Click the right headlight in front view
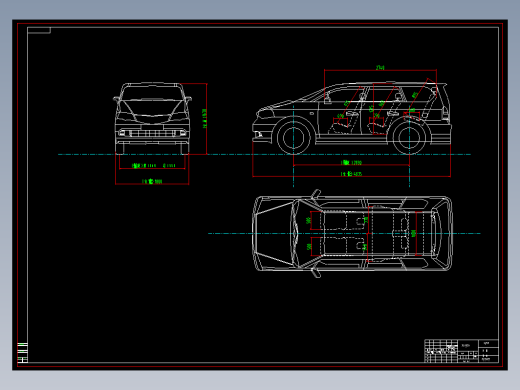 pos(180,116)
